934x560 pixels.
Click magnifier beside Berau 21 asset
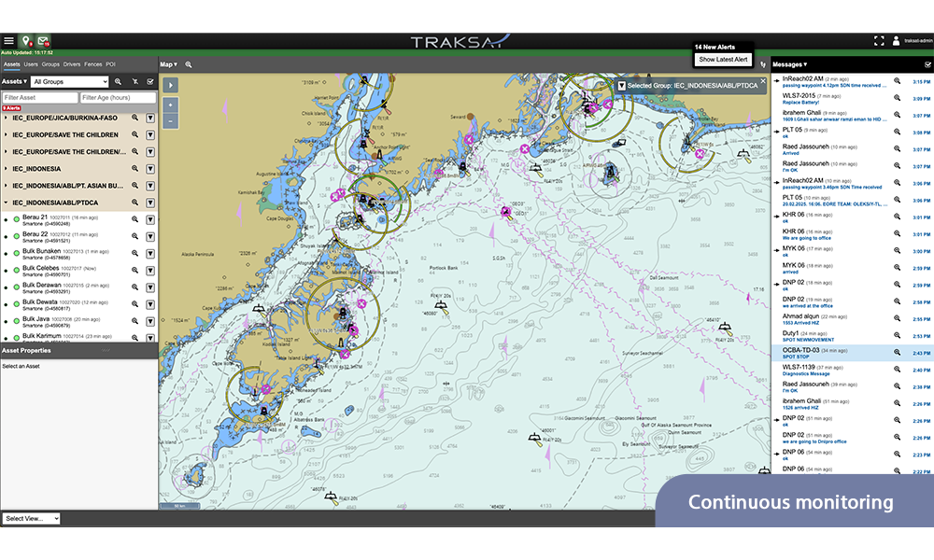click(x=134, y=220)
